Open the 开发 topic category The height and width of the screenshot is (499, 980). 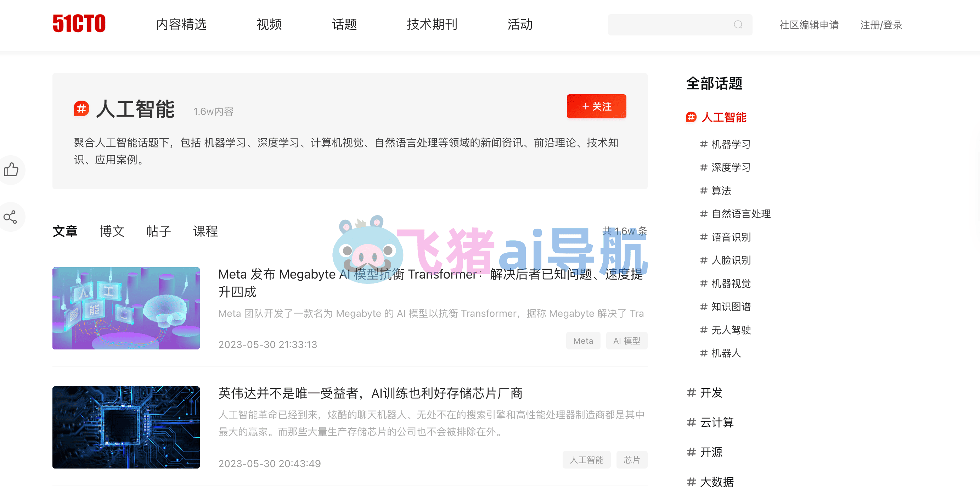[x=711, y=392]
